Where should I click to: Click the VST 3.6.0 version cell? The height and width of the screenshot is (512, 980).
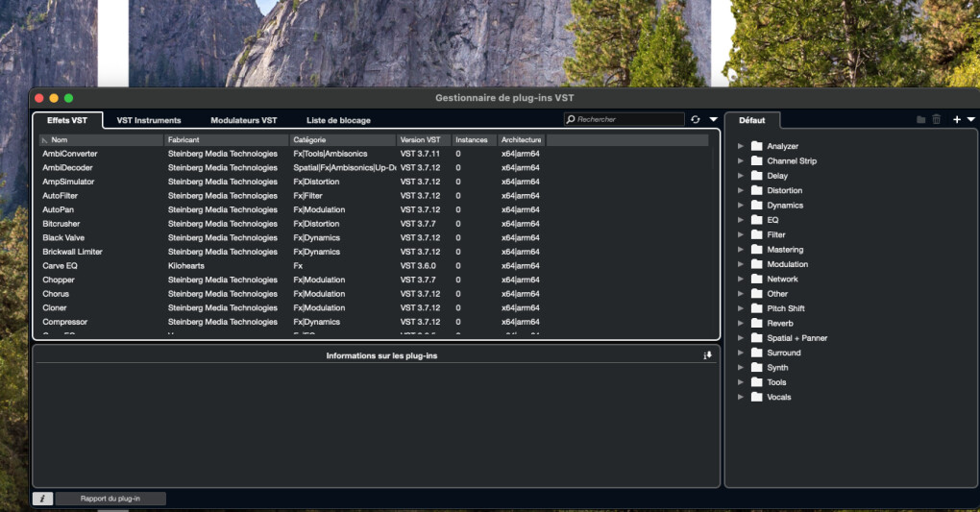418,266
